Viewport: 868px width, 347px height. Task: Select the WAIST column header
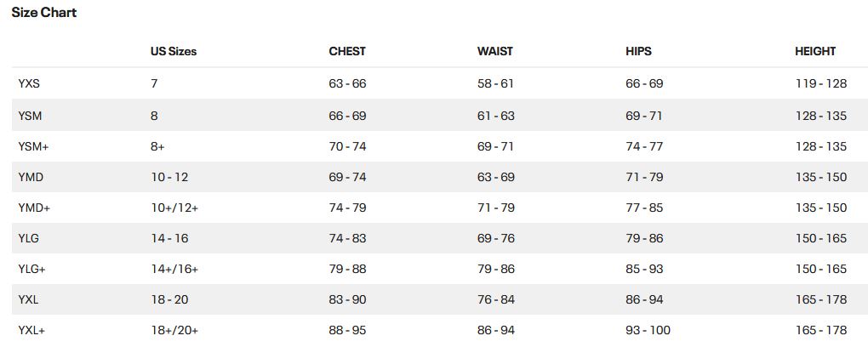click(x=495, y=52)
